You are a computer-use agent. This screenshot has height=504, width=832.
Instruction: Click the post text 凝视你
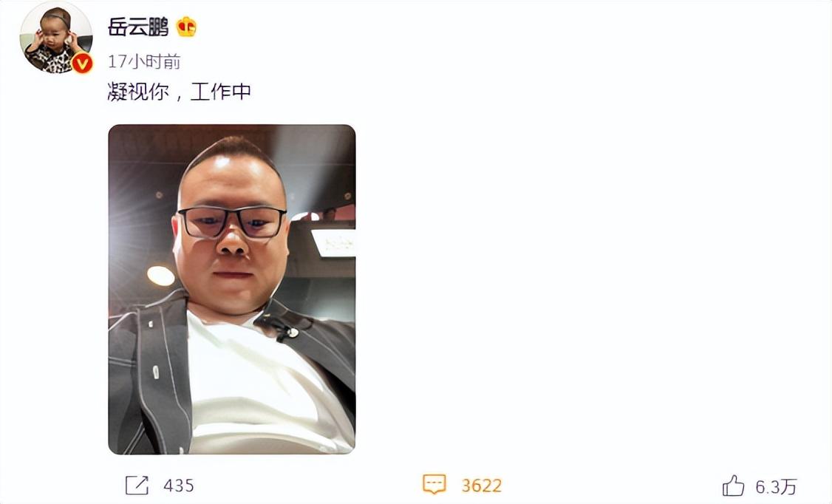tap(138, 92)
